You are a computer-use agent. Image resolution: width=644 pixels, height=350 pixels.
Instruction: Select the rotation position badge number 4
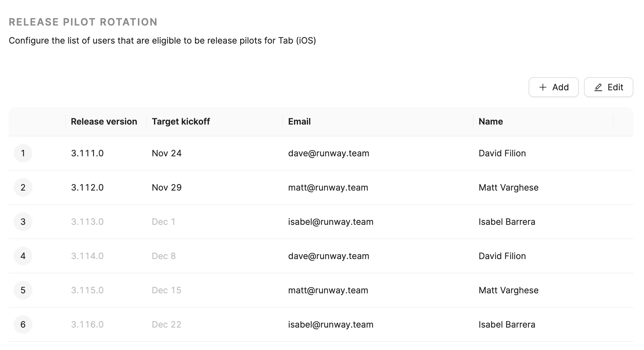(23, 256)
